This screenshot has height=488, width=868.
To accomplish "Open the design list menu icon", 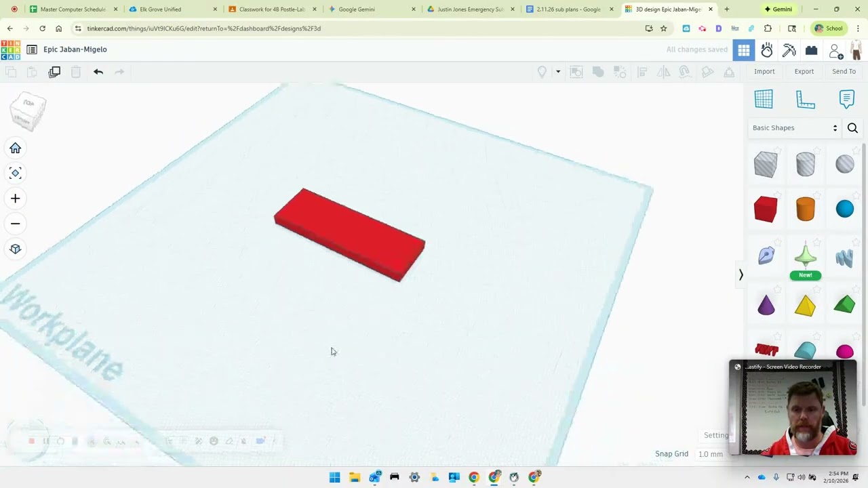I will (32, 49).
